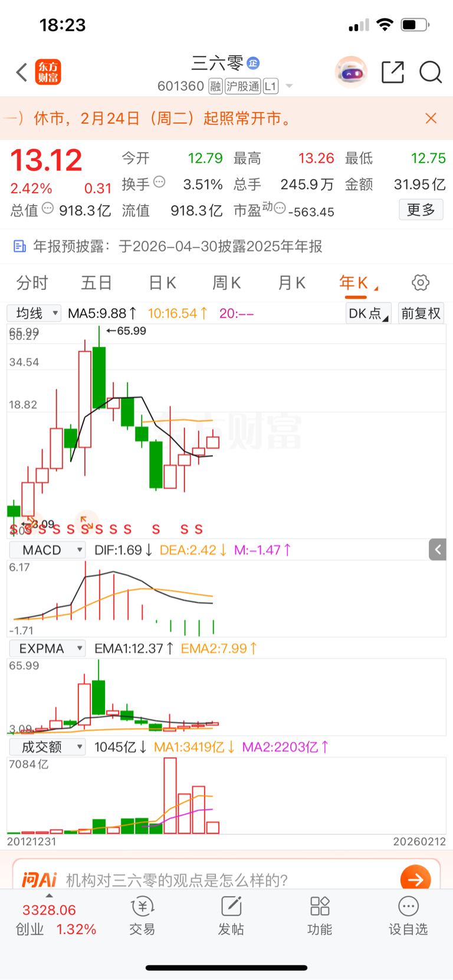Tap the 20260212 end date label
The height and width of the screenshot is (980, 453).
click(x=419, y=842)
